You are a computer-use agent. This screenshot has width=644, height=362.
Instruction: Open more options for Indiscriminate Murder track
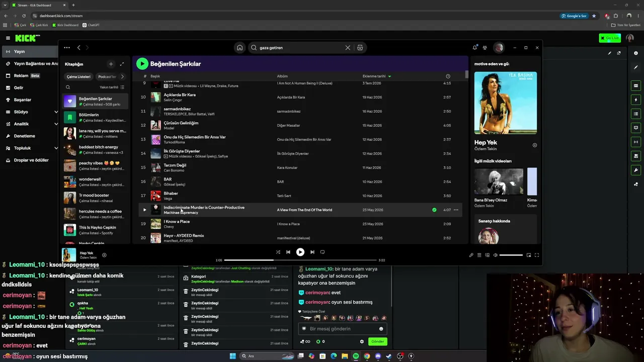(456, 210)
